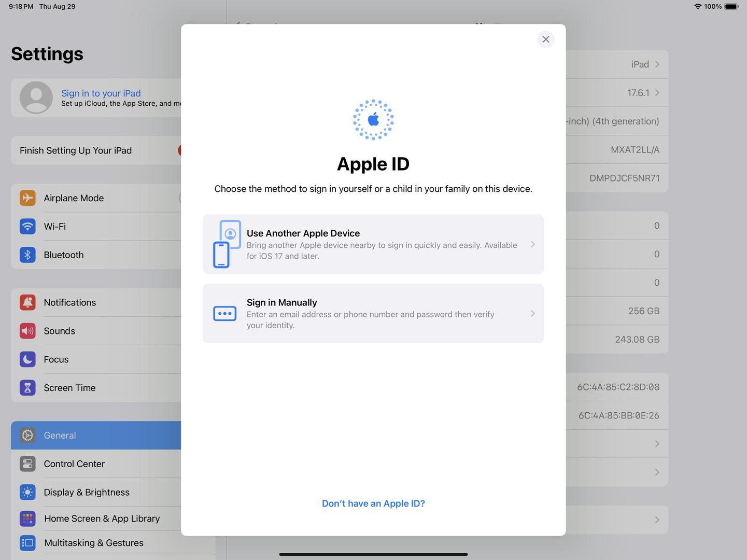Tap the Don't have an Apple ID link
The image size is (747, 560).
pos(373,503)
